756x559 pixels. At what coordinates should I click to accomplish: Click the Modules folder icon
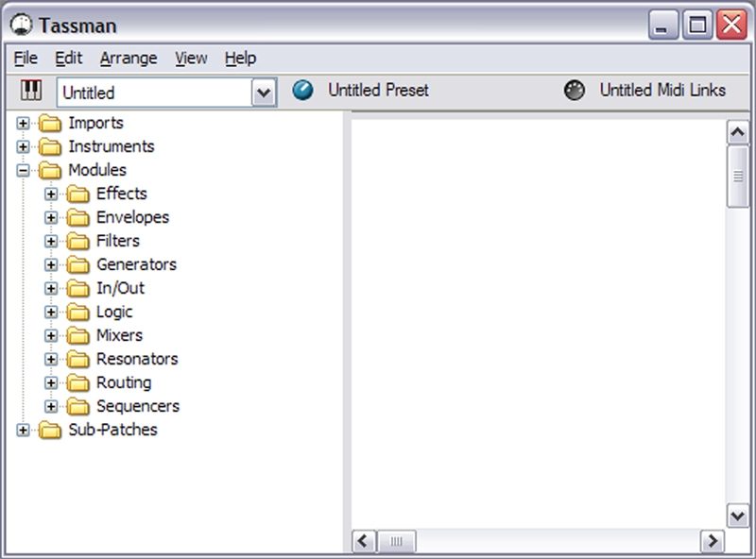coord(50,171)
